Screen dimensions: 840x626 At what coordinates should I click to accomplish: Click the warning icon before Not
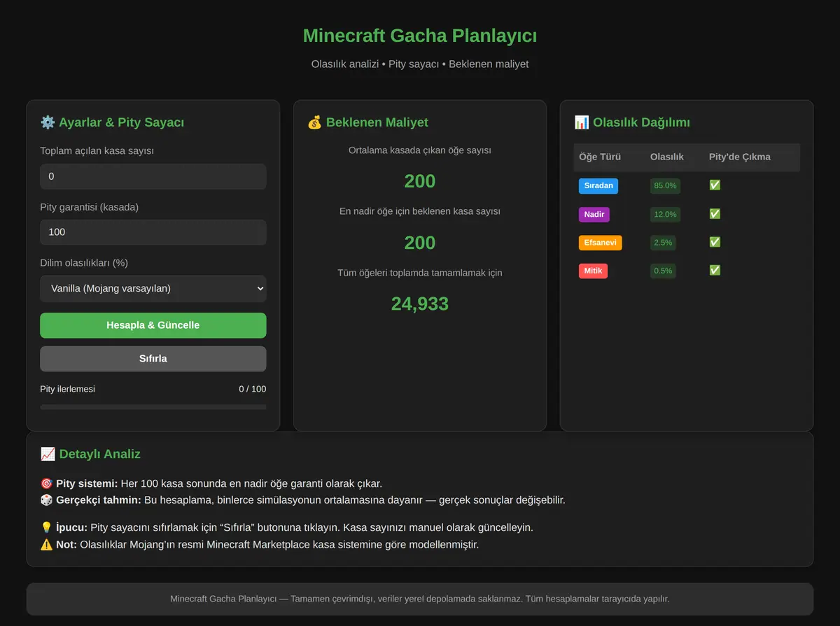(x=47, y=544)
